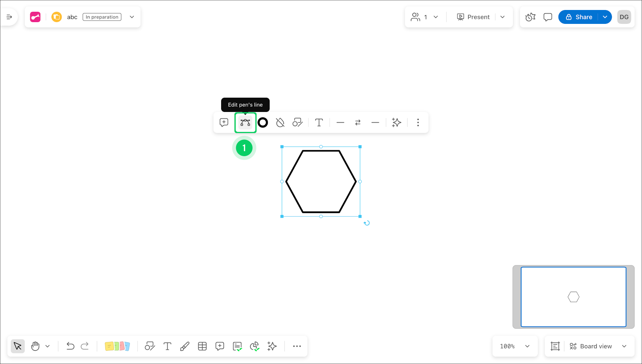642x364 pixels.
Task: Open the shapes tool
Action: tap(150, 346)
